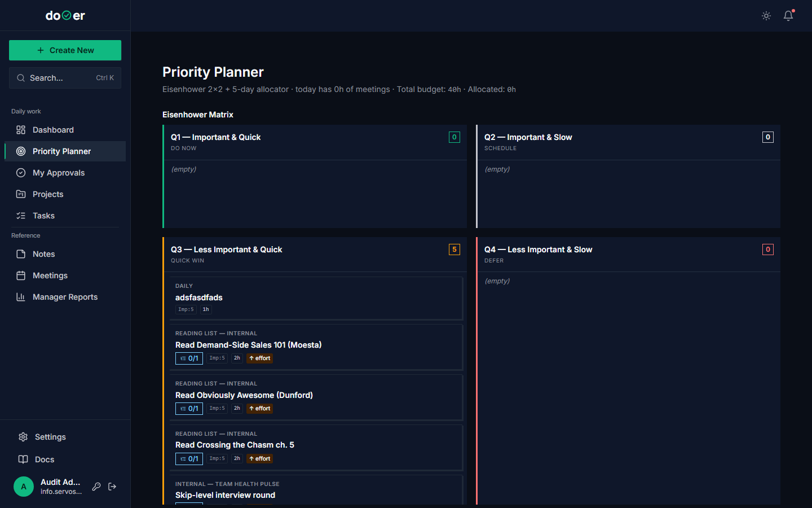812x508 pixels.
Task: Click the doer logo in the sidebar
Action: [x=65, y=16]
